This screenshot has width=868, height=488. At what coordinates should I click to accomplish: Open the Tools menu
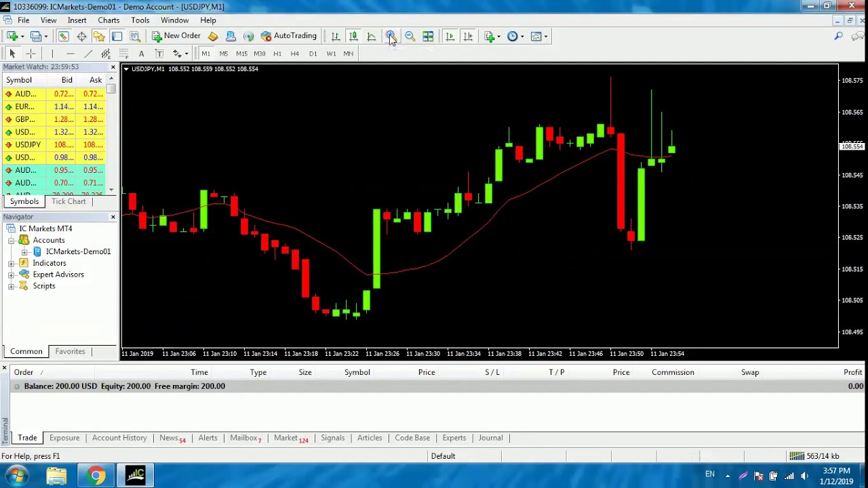pos(140,20)
